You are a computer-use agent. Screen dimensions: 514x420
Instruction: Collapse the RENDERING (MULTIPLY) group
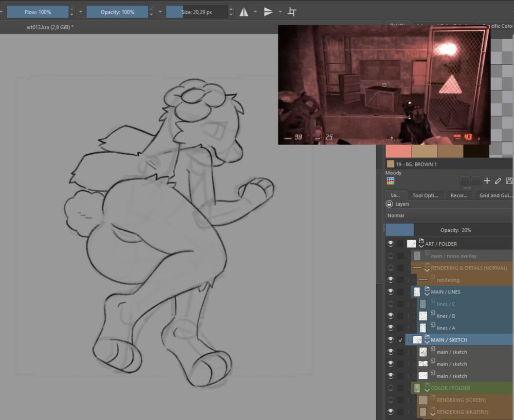tap(433, 414)
